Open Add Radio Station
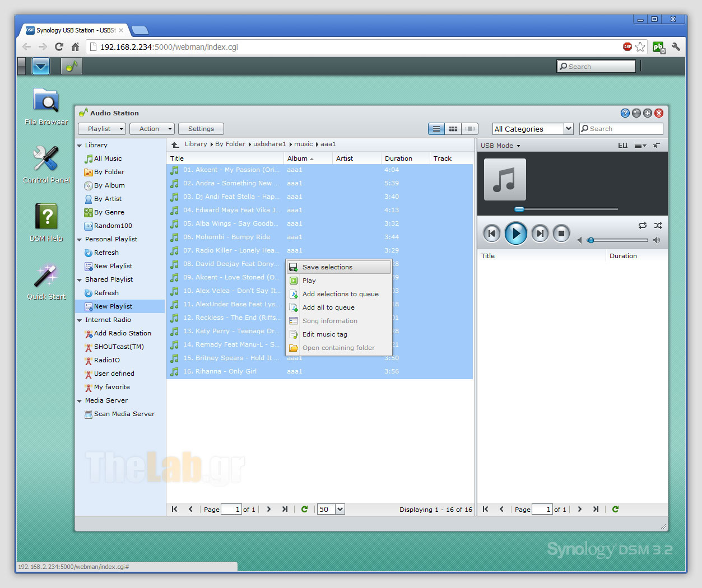Screen dimensions: 702x588 coord(122,333)
